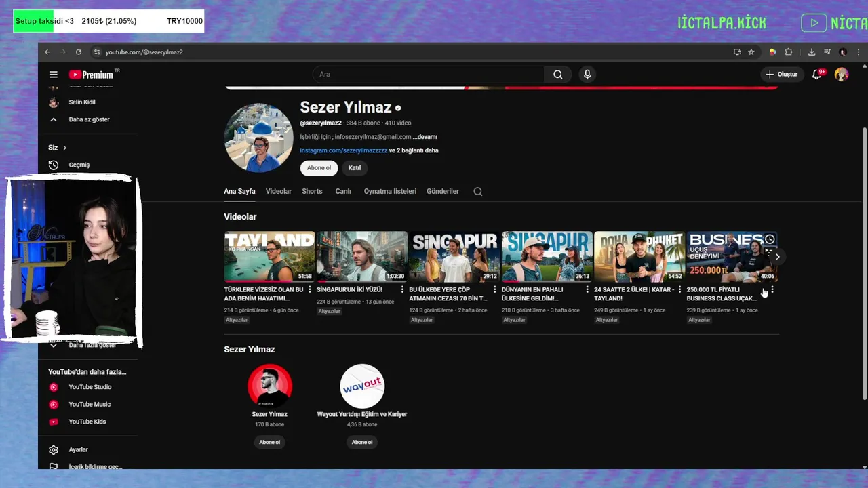This screenshot has height=488, width=868.
Task: Click the main channel profile picture
Action: (258, 138)
